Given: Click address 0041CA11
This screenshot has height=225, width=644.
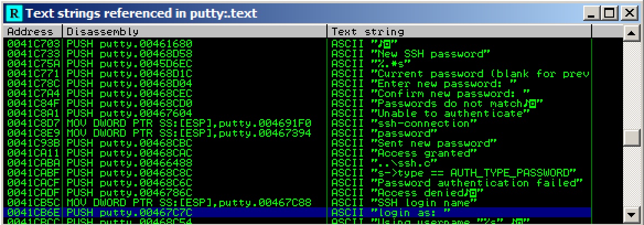Looking at the screenshot, I should point(34,153).
